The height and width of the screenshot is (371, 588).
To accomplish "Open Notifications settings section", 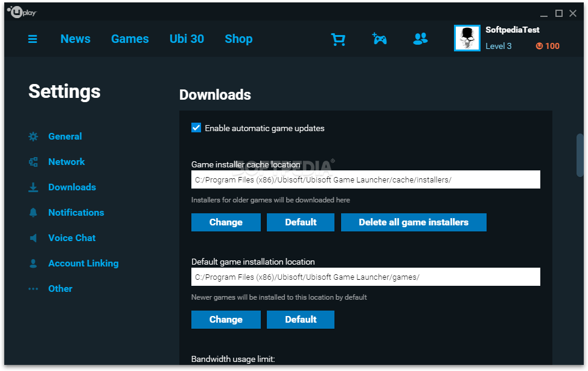I will coord(76,213).
